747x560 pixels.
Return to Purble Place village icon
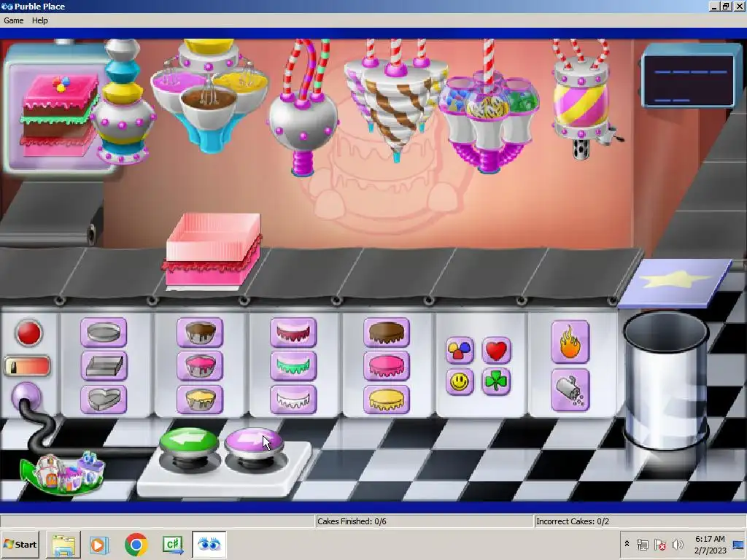click(63, 473)
